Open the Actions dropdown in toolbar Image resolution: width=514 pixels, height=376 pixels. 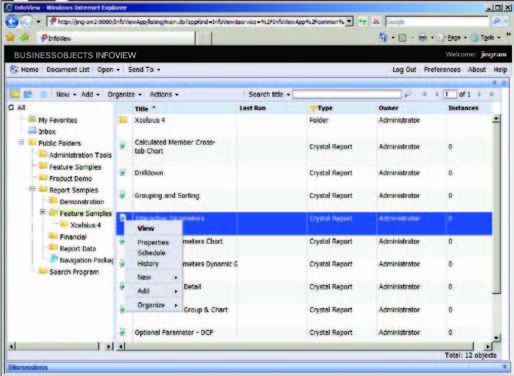[164, 95]
